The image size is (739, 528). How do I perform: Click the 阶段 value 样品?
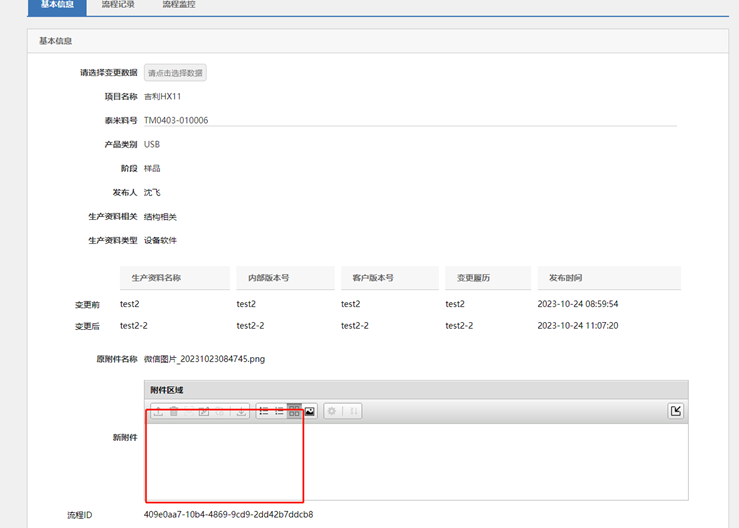click(152, 168)
